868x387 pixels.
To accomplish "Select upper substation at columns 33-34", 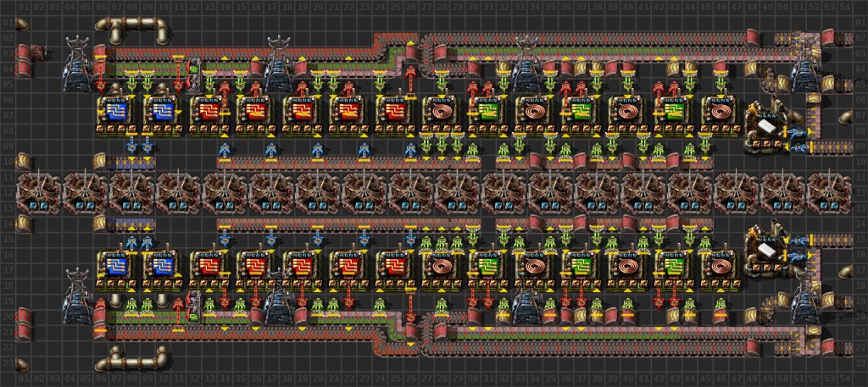I will [x=526, y=64].
